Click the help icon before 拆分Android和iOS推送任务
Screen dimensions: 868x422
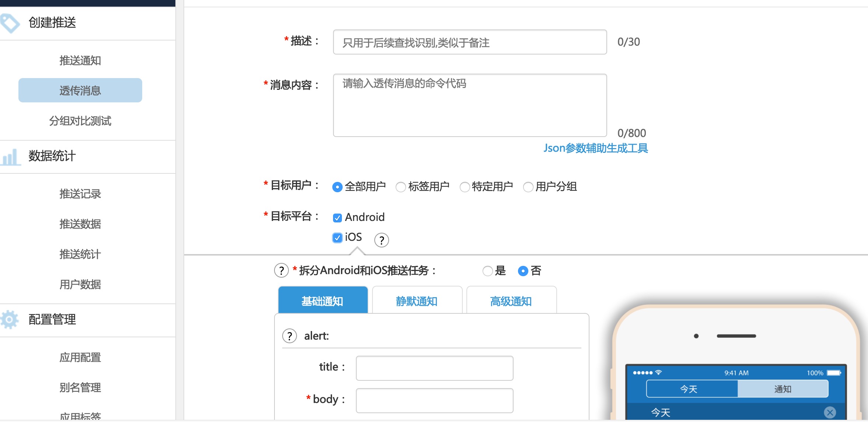[x=281, y=271]
